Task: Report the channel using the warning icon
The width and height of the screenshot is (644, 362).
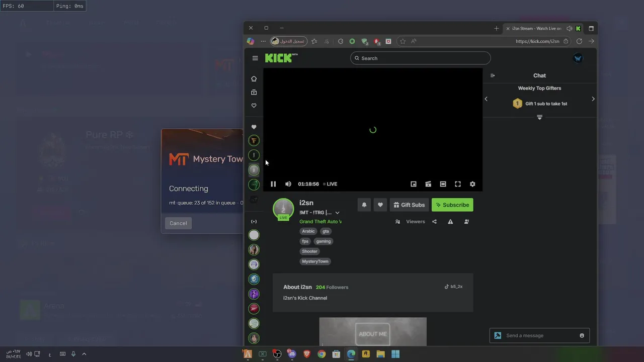Action: [450, 222]
